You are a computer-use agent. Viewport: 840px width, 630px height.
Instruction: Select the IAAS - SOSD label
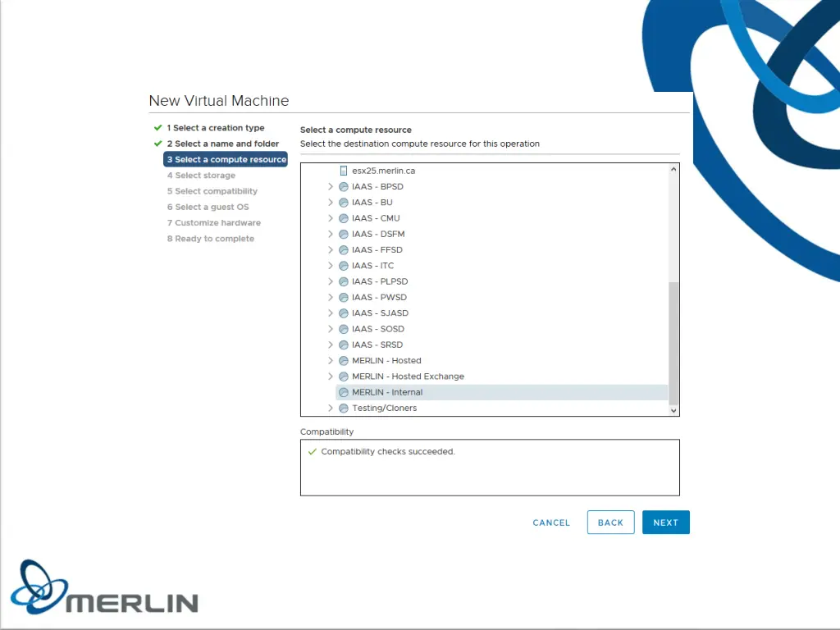pyautogui.click(x=378, y=329)
